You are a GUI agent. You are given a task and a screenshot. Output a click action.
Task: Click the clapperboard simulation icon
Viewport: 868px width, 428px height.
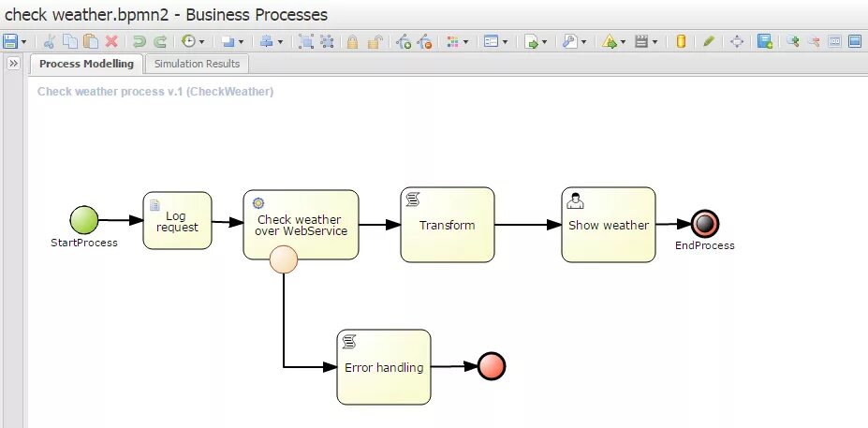coord(641,41)
